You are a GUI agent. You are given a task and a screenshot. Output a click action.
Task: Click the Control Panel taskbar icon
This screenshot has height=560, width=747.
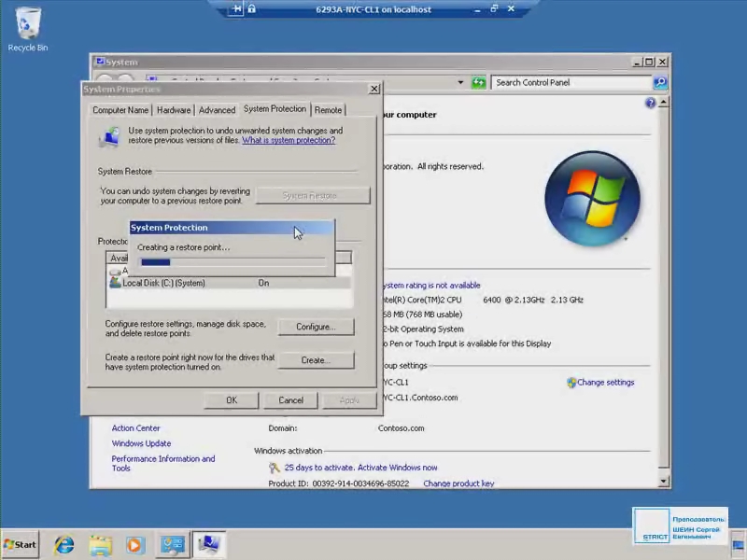point(173,544)
